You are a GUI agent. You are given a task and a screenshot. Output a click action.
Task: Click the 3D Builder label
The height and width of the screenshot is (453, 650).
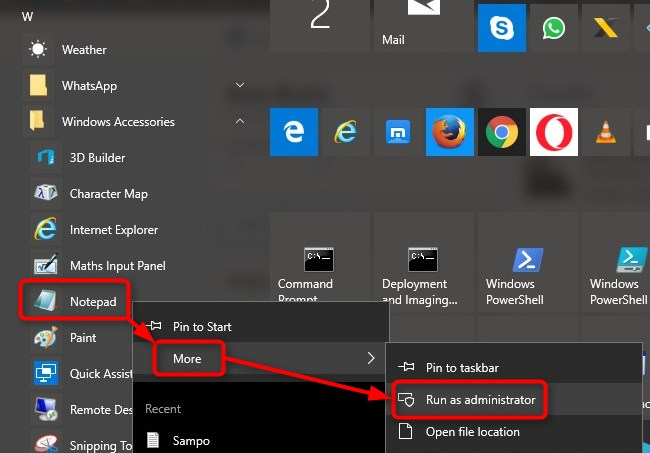pos(97,157)
